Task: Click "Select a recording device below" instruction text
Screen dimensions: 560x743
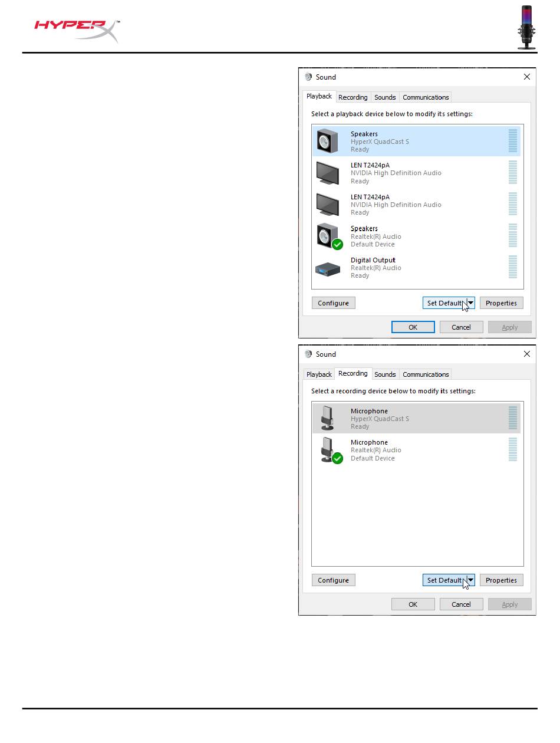Action: 393,391
